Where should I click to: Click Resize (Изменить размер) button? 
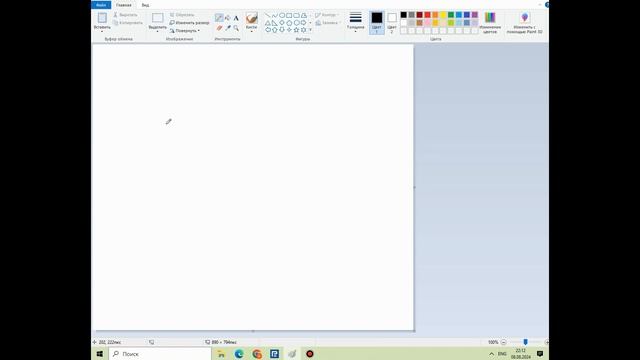coord(189,23)
